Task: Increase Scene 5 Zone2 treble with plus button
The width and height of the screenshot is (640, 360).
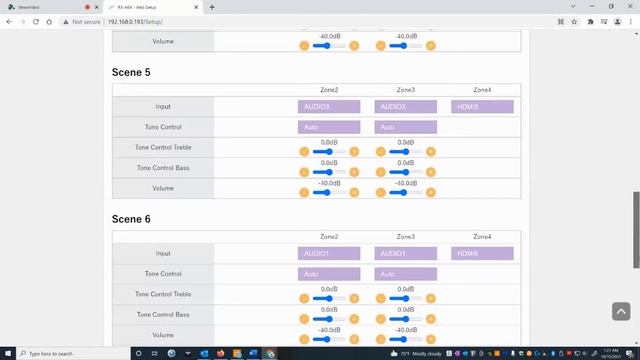Action: 354,152
